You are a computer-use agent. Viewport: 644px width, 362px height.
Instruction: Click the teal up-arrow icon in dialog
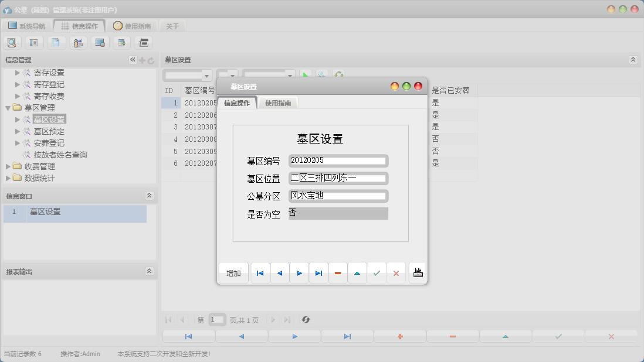pyautogui.click(x=357, y=273)
